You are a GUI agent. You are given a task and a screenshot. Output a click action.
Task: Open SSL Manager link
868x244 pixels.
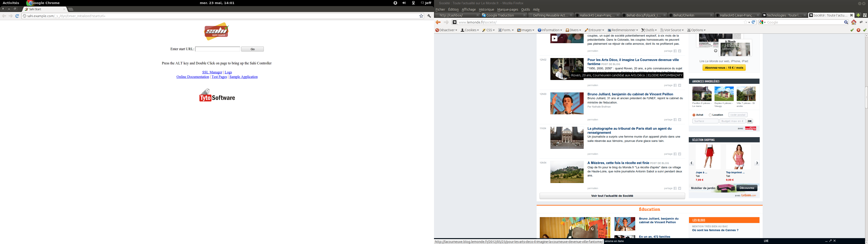(x=212, y=72)
